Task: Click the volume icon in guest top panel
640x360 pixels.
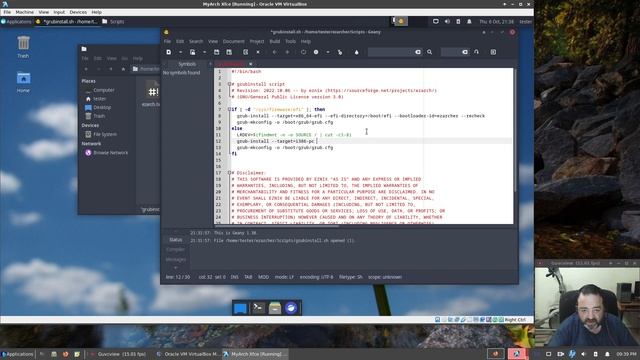Action: (x=447, y=21)
